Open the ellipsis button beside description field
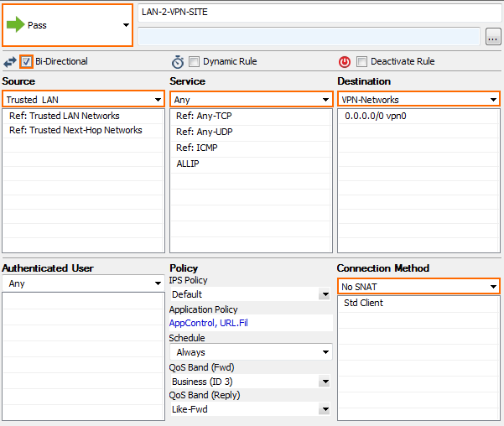Viewport: 504px width, 426px height. point(493,36)
